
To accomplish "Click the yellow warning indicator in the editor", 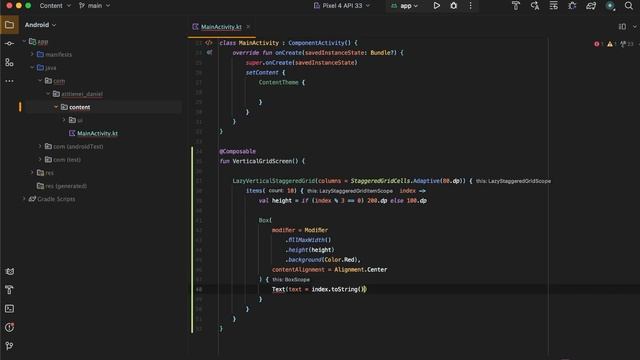I will tap(611, 44).
